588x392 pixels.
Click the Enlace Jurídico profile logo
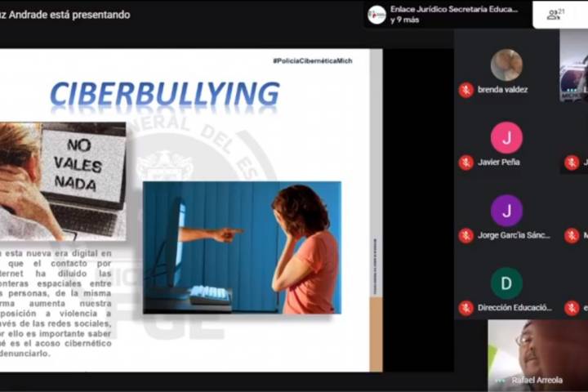376,15
